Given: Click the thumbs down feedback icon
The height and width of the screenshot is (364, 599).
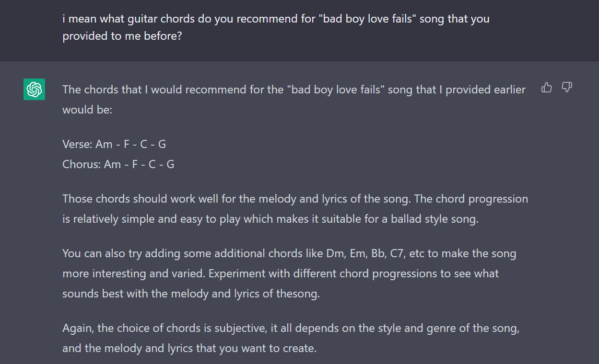Looking at the screenshot, I should (567, 87).
